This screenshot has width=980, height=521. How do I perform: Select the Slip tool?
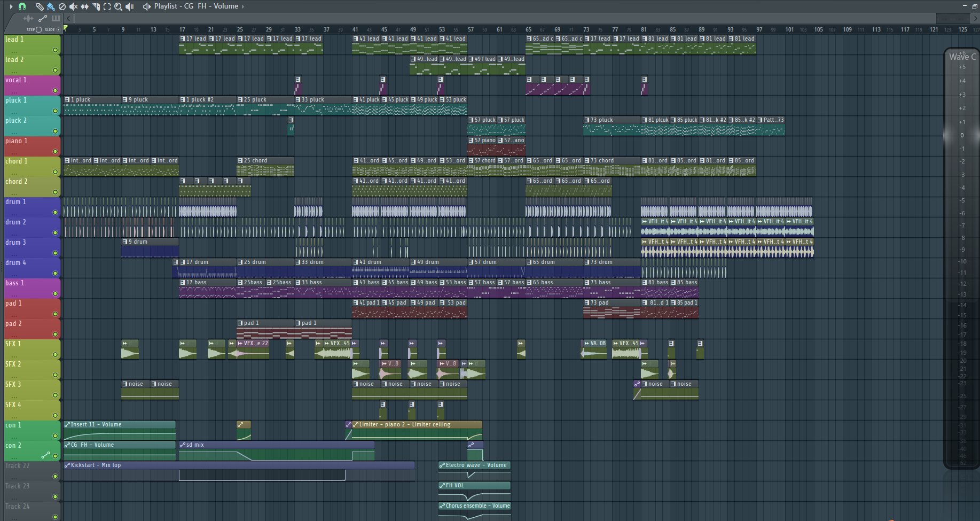point(84,6)
